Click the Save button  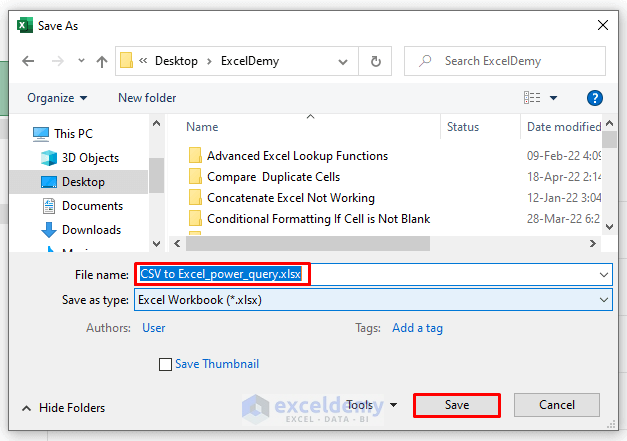[456, 405]
